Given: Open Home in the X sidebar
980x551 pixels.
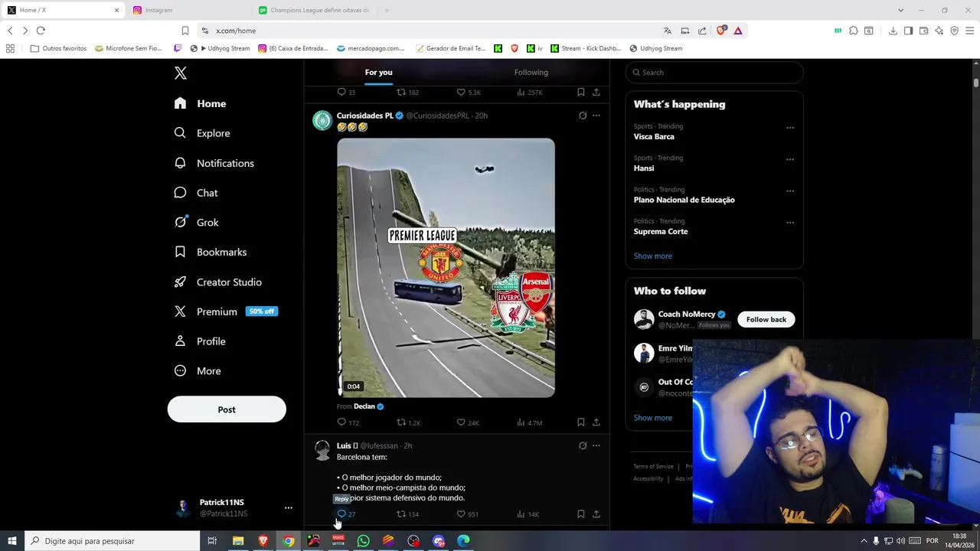Looking at the screenshot, I should (201, 103).
